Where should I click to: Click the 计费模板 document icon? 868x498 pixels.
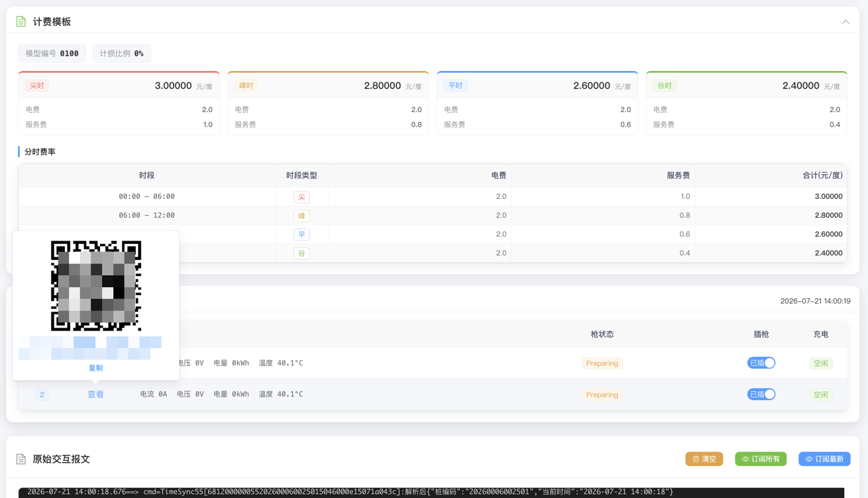point(21,22)
